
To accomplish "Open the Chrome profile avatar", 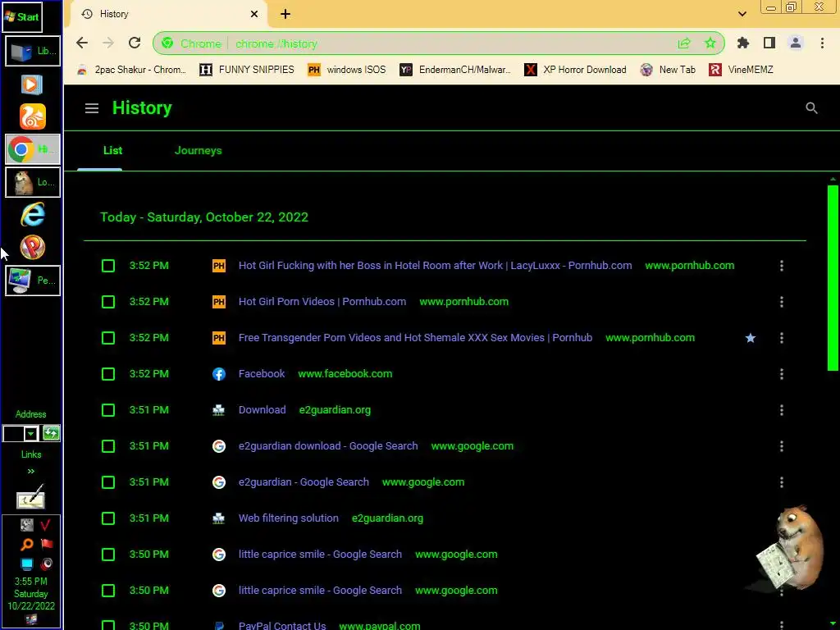I will (x=796, y=43).
